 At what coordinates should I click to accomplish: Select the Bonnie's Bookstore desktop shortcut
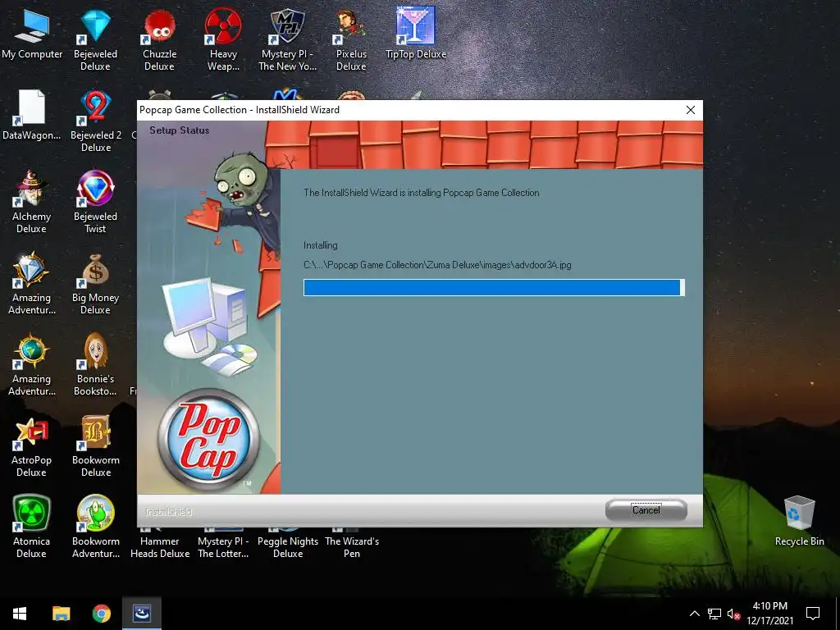(95, 365)
